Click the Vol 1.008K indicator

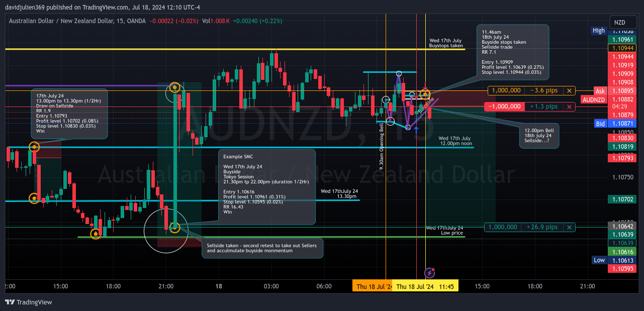tap(215, 21)
